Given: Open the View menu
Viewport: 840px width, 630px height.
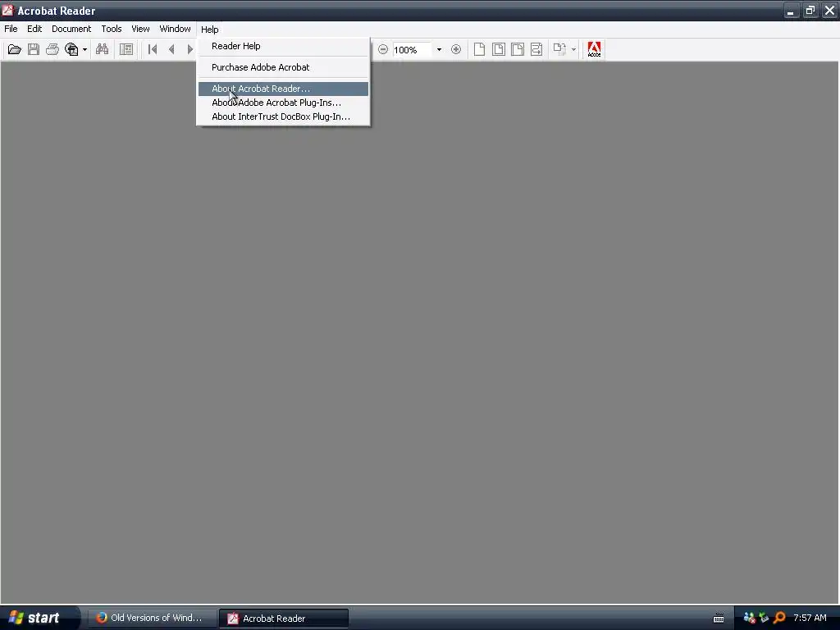Looking at the screenshot, I should click(140, 29).
